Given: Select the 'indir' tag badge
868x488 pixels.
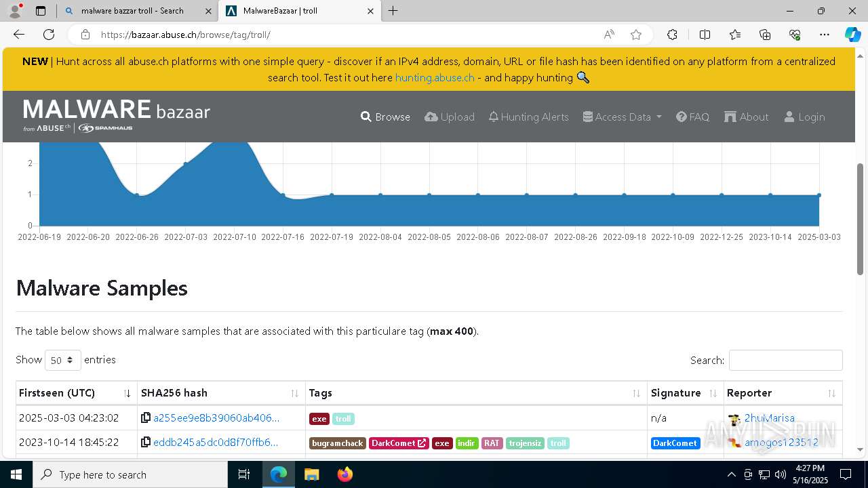Looking at the screenshot, I should point(467,443).
